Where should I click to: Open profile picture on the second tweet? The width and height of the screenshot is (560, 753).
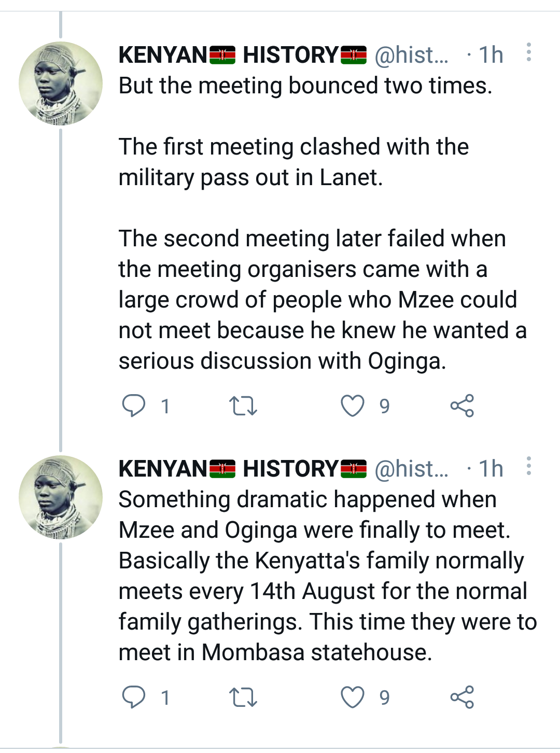coord(61,497)
